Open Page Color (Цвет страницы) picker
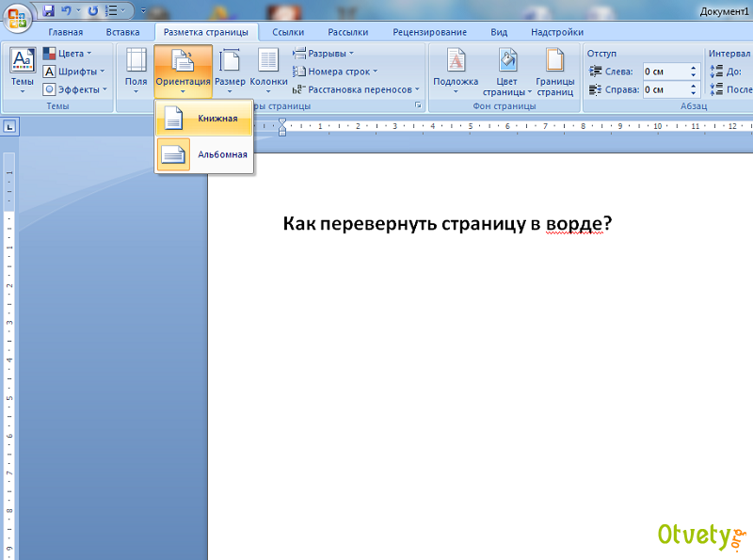 tap(507, 72)
